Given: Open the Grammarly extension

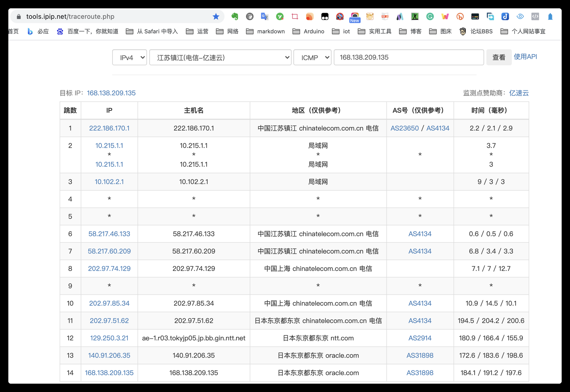Looking at the screenshot, I should click(x=430, y=16).
